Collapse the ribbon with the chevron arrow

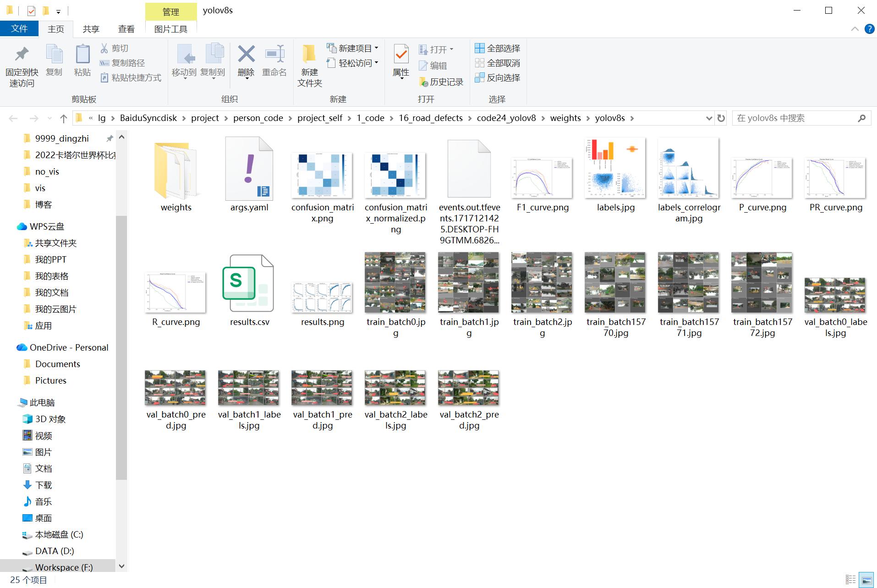[855, 29]
